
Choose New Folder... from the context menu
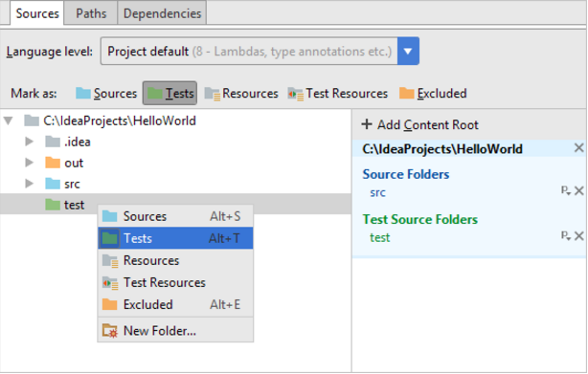[175, 331]
